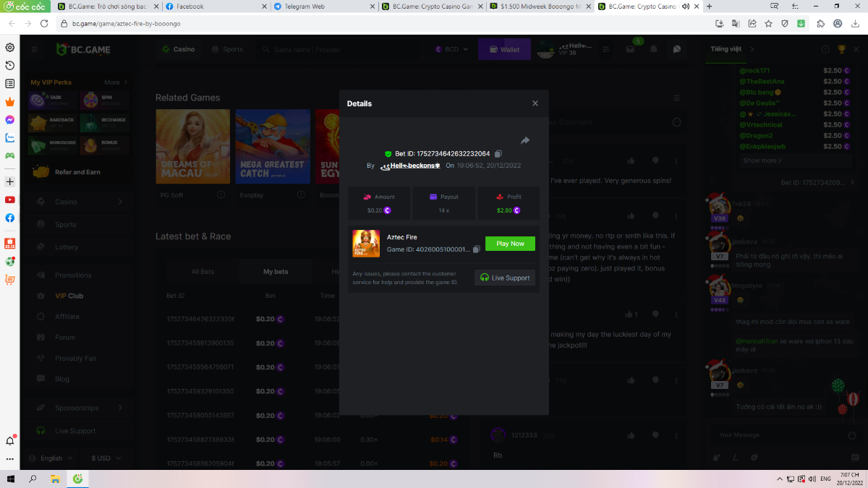The image size is (868, 488).
Task: Expand the Sponsorships sidebar item
Action: (x=120, y=408)
